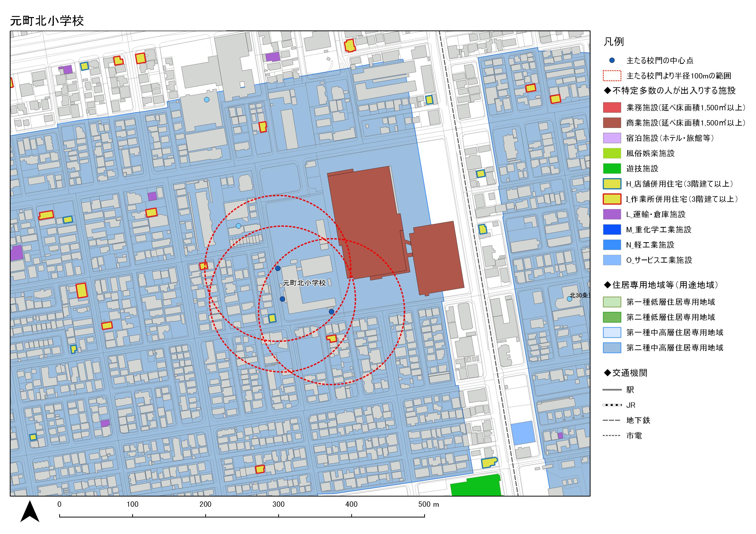This screenshot has width=756, height=534.
Task: Click the 0 mark on the scale bar
Action: click(x=59, y=504)
